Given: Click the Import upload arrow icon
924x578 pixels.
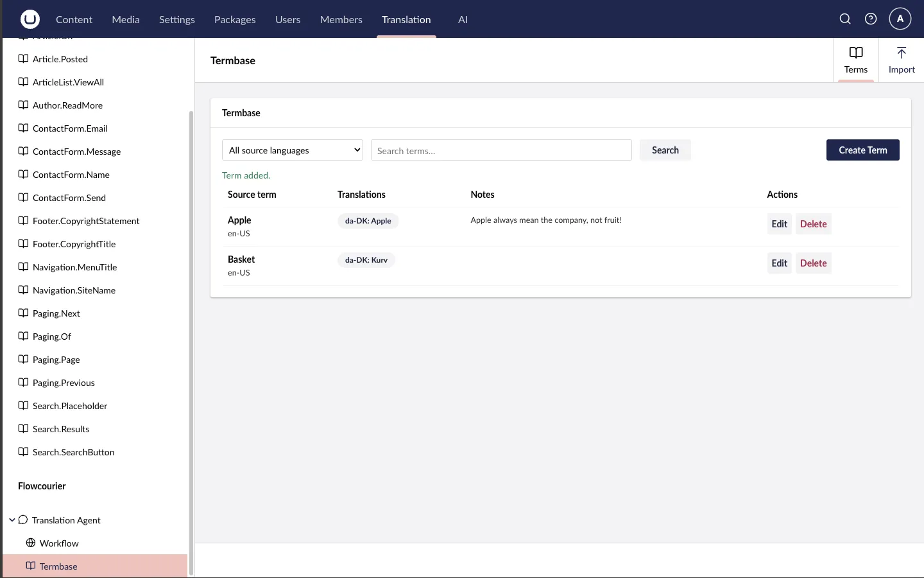Looking at the screenshot, I should coord(902,53).
